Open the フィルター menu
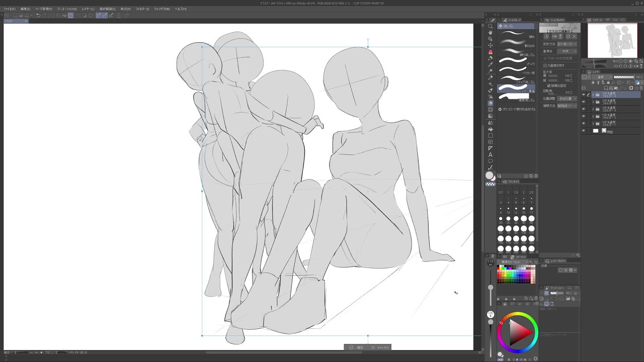 point(142,9)
